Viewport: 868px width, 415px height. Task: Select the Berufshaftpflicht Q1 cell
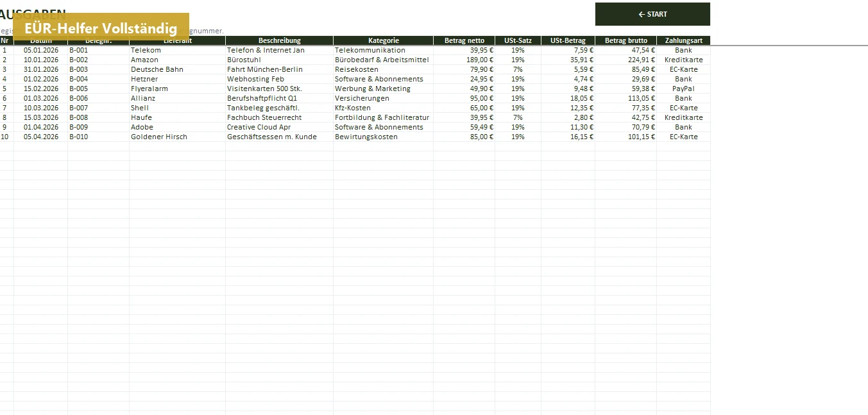click(280, 98)
